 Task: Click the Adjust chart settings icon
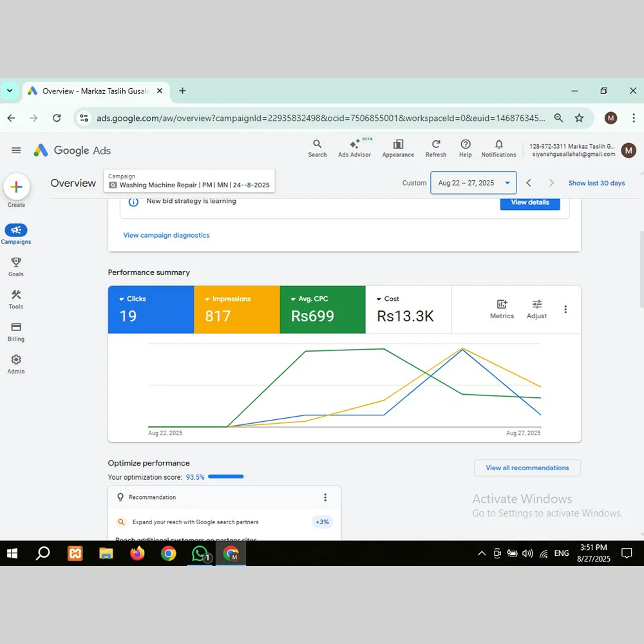tap(536, 309)
